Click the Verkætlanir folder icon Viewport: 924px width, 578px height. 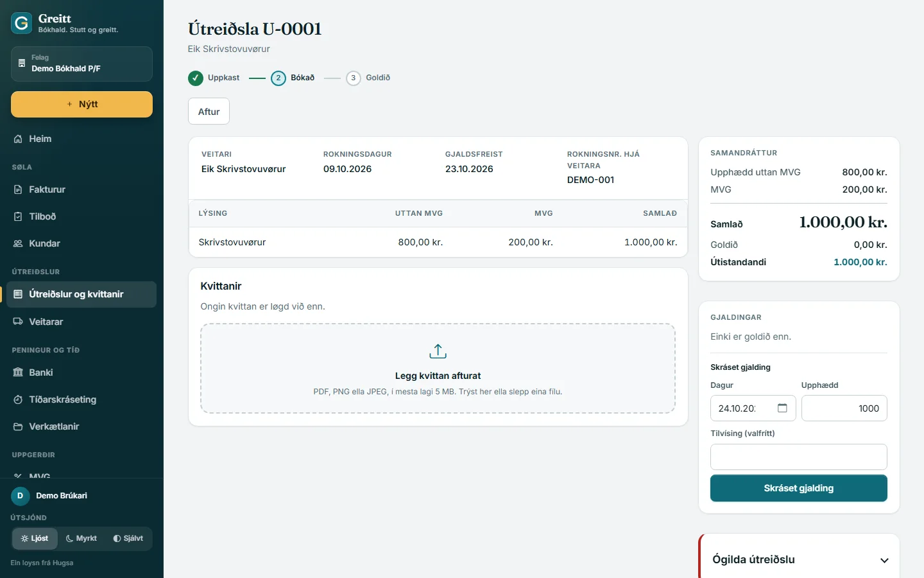pos(18,426)
